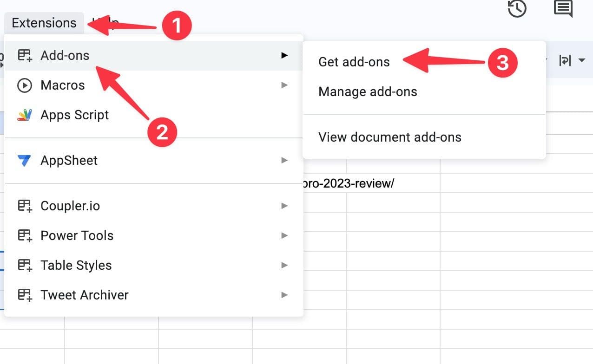Open the Extensions menu
Viewport: 593px width, 364px height.
point(44,23)
